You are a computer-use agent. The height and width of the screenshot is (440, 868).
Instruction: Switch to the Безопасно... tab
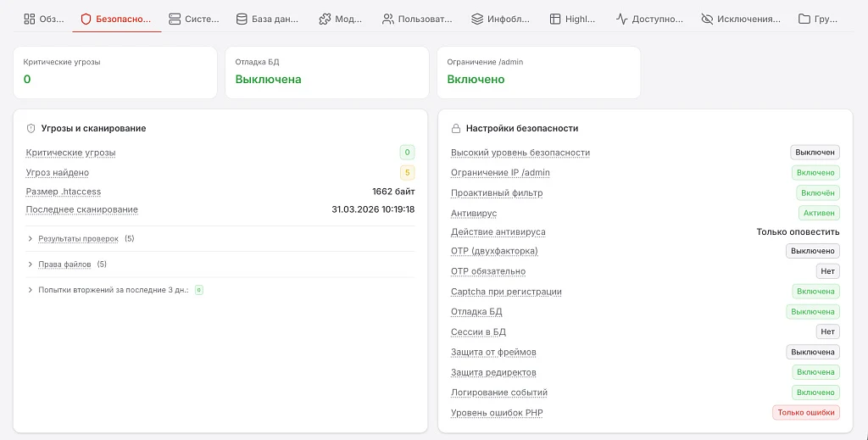coord(117,19)
